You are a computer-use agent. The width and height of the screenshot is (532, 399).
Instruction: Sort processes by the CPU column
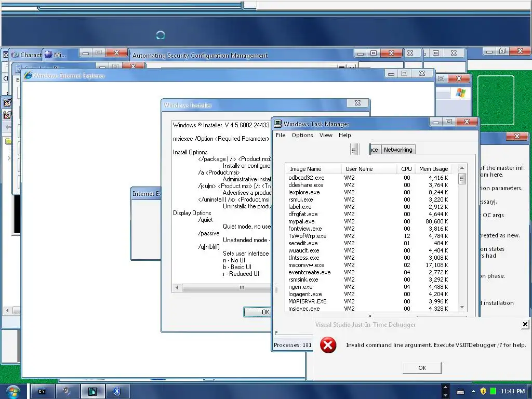(x=406, y=169)
